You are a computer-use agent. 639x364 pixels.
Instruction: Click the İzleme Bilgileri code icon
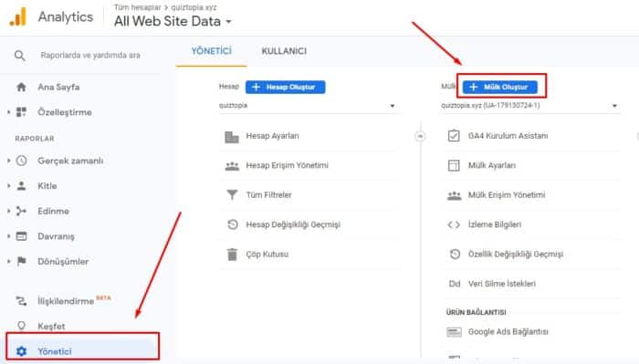tap(454, 224)
